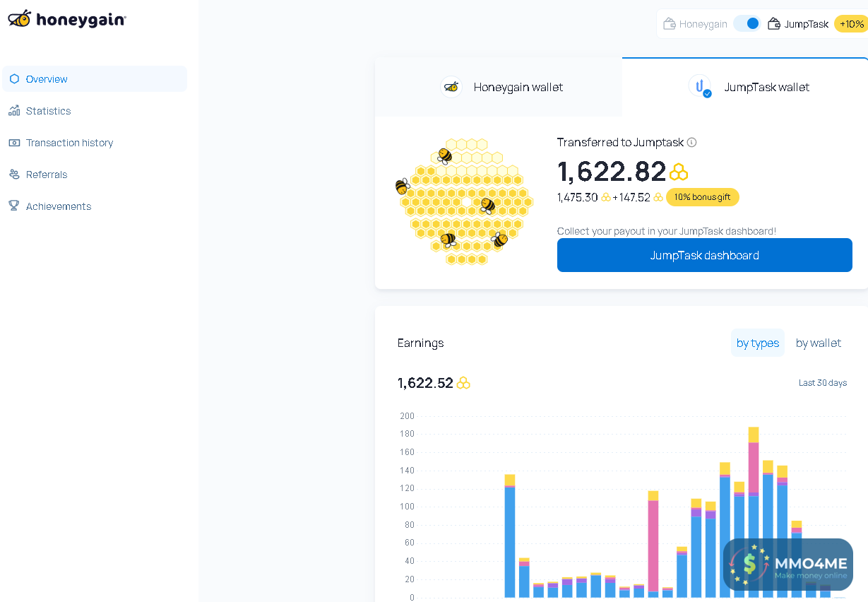The width and height of the screenshot is (868, 602).
Task: Click the JumpTask label near the toggle
Action: pos(807,24)
